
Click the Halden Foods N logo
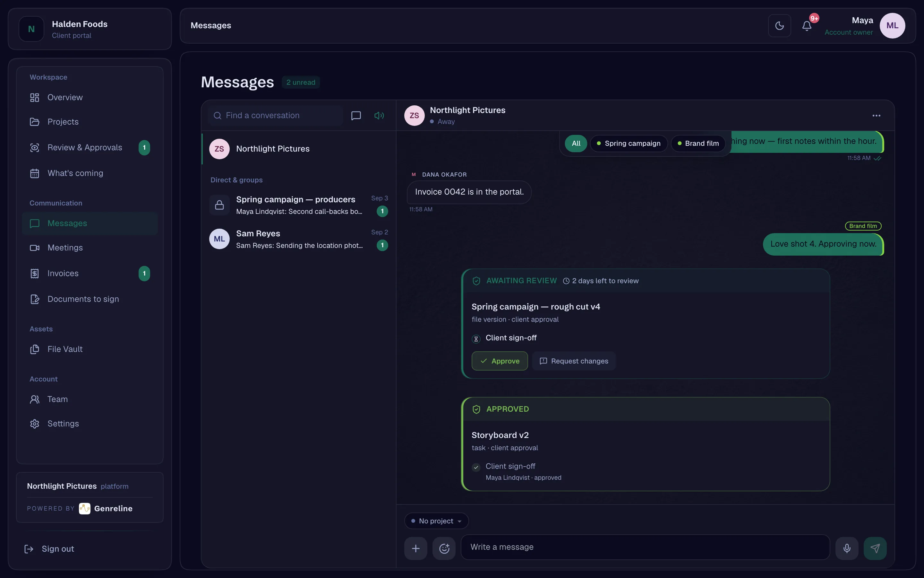[x=31, y=29]
